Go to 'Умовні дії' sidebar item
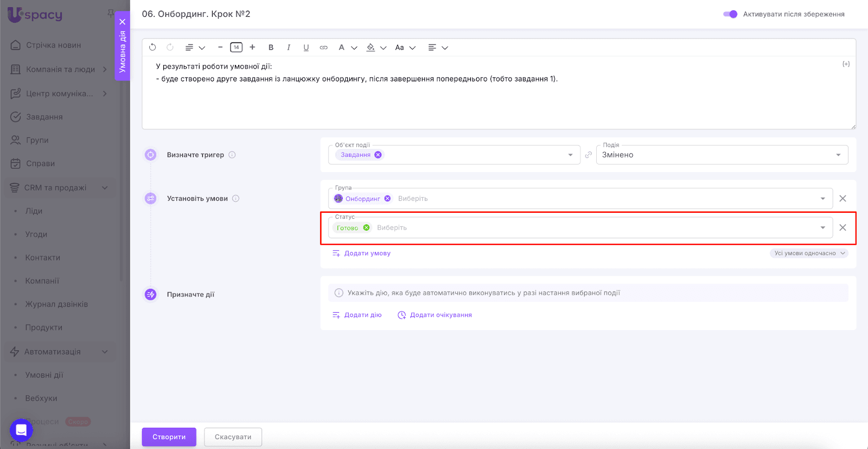 pyautogui.click(x=44, y=375)
